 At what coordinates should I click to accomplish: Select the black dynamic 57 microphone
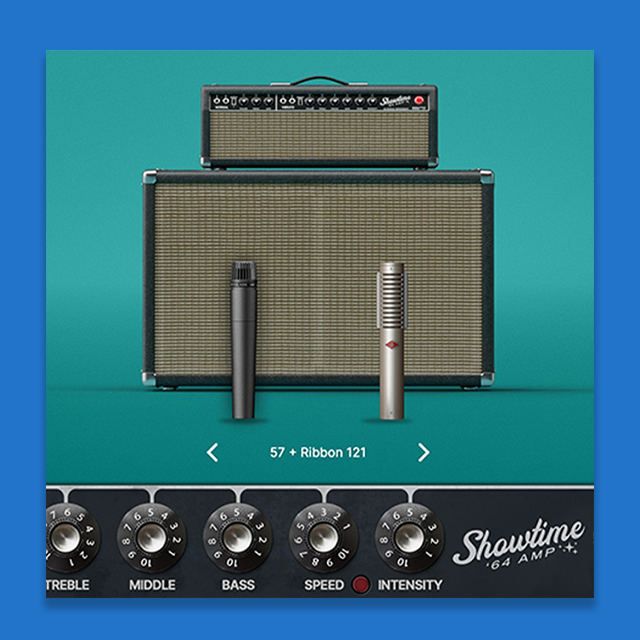[x=244, y=340]
